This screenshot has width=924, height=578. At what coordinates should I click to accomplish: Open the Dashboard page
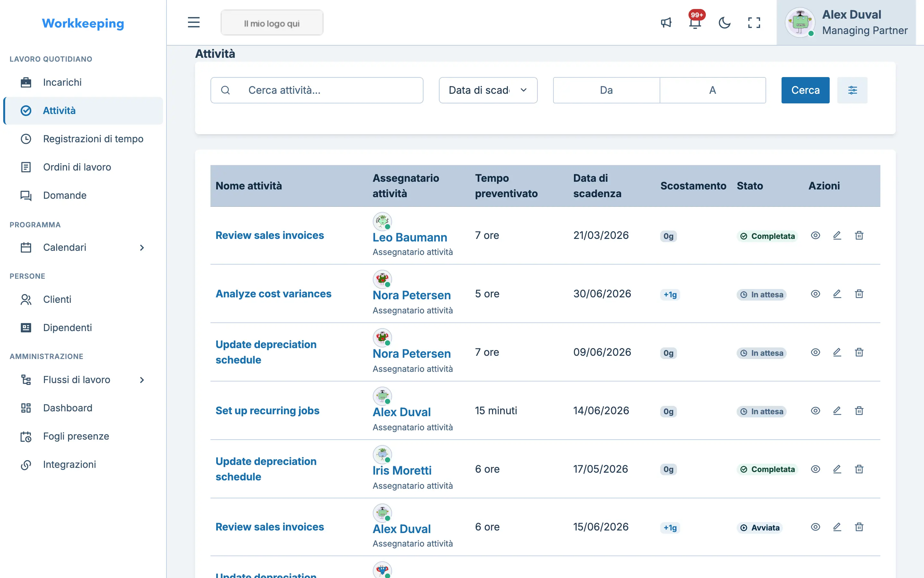tap(83, 408)
